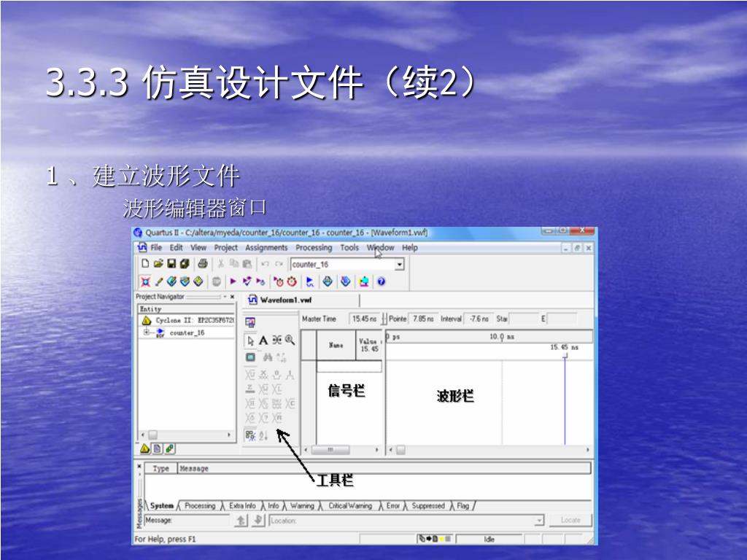Open the Assignments menu
The image size is (747, 560).
(266, 248)
